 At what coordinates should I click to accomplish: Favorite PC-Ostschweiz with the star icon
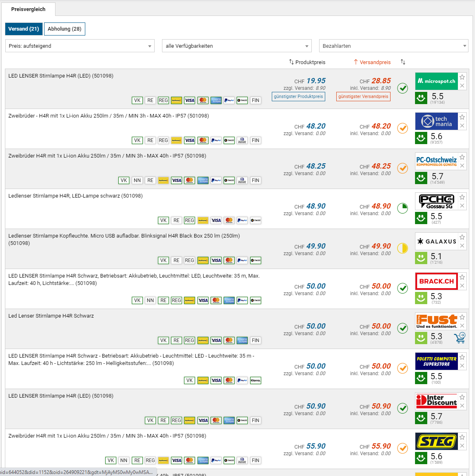pos(462,157)
